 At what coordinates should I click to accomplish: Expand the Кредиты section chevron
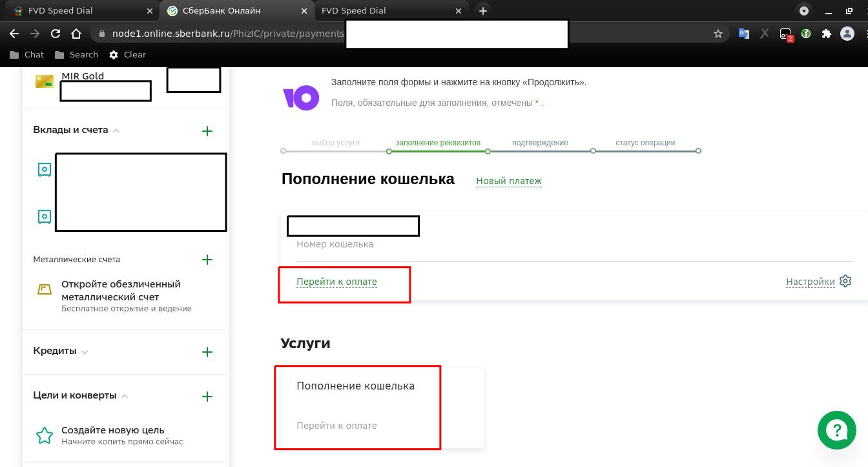point(85,352)
